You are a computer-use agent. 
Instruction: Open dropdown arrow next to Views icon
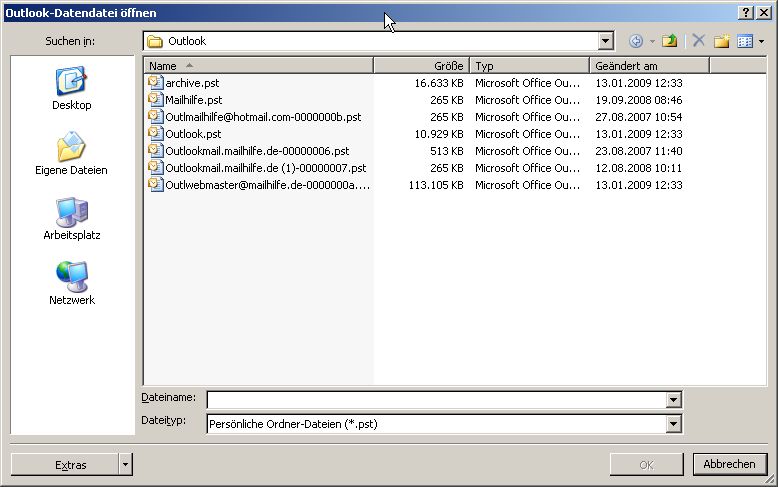(x=761, y=42)
